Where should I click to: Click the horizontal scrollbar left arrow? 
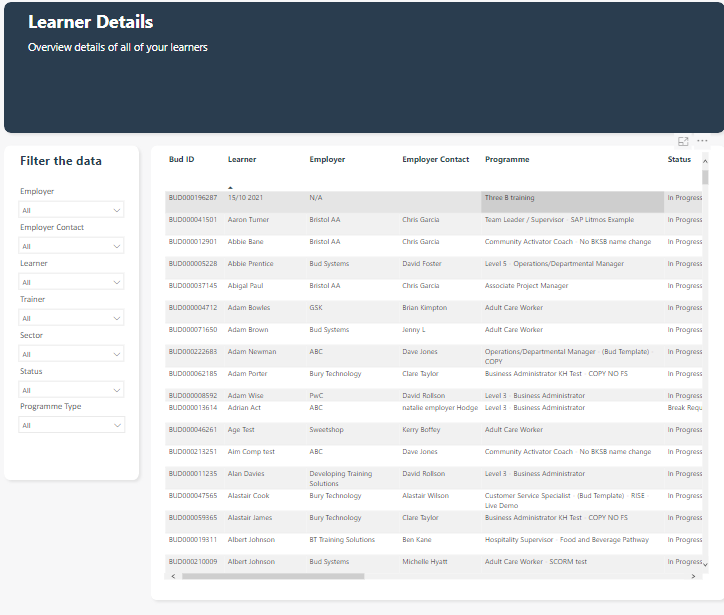[174, 576]
